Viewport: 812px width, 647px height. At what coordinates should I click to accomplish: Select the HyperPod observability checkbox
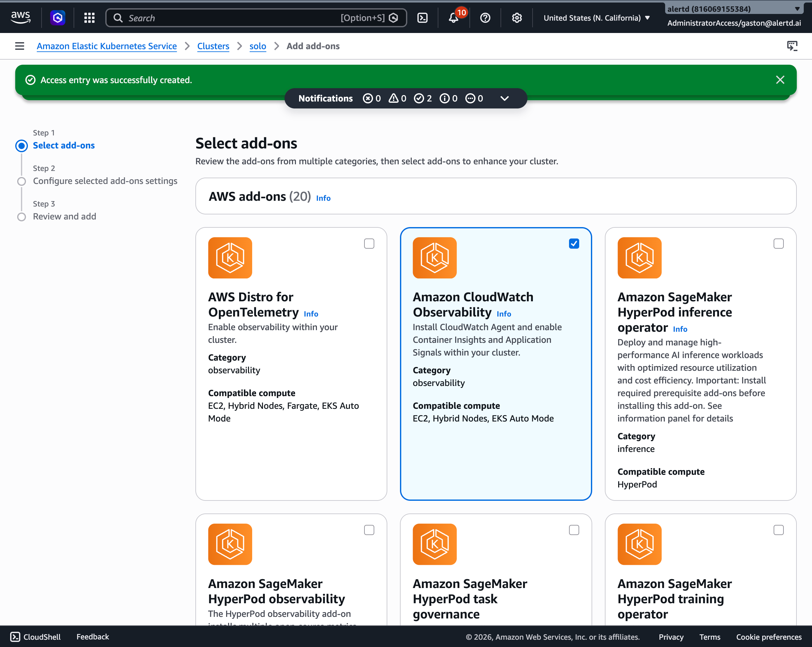[369, 530]
